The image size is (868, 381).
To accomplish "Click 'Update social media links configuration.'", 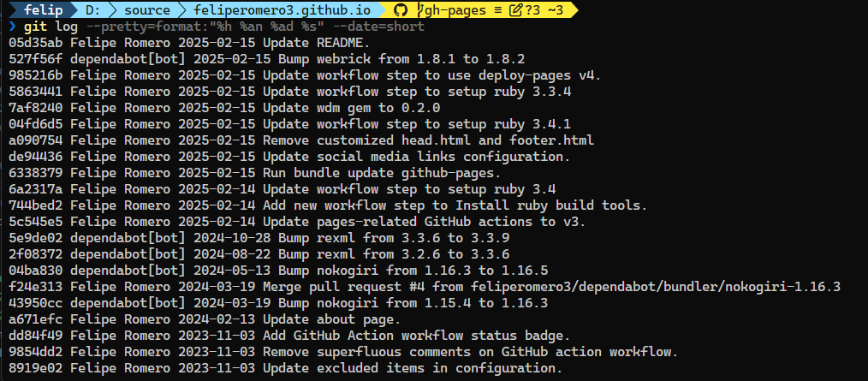I will click(416, 157).
